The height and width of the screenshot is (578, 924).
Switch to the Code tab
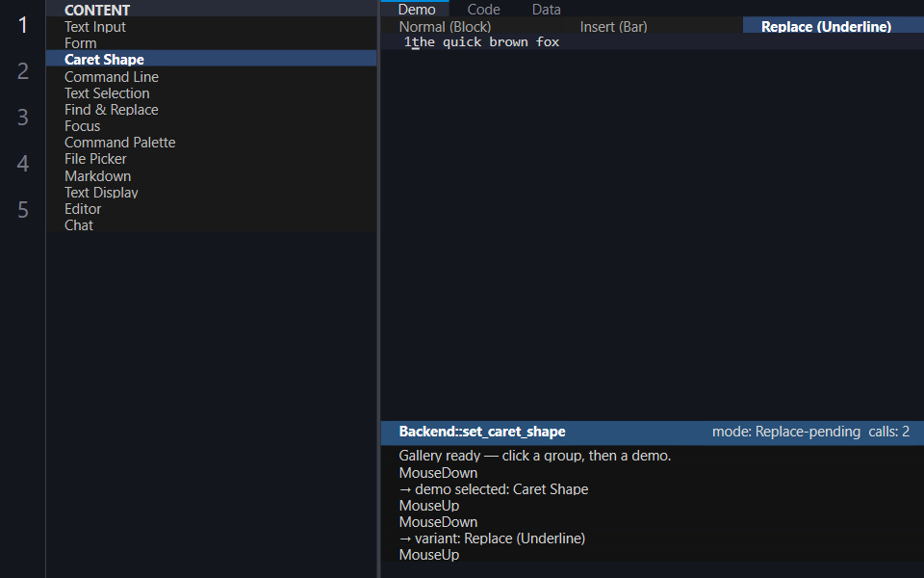[484, 10]
